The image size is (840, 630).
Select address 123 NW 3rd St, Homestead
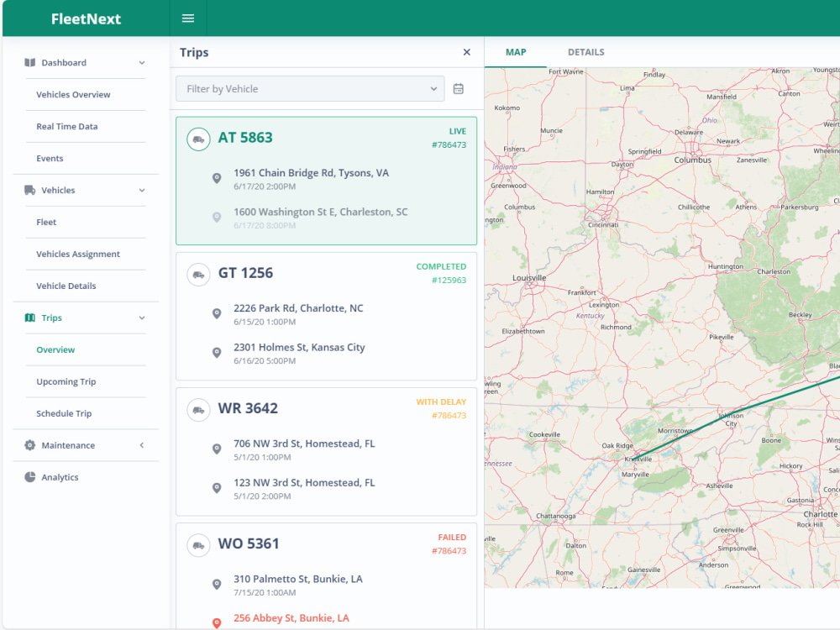tap(304, 483)
